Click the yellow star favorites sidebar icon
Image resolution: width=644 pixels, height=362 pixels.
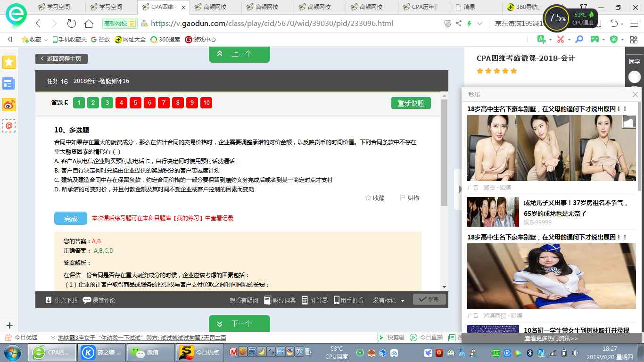(9, 62)
